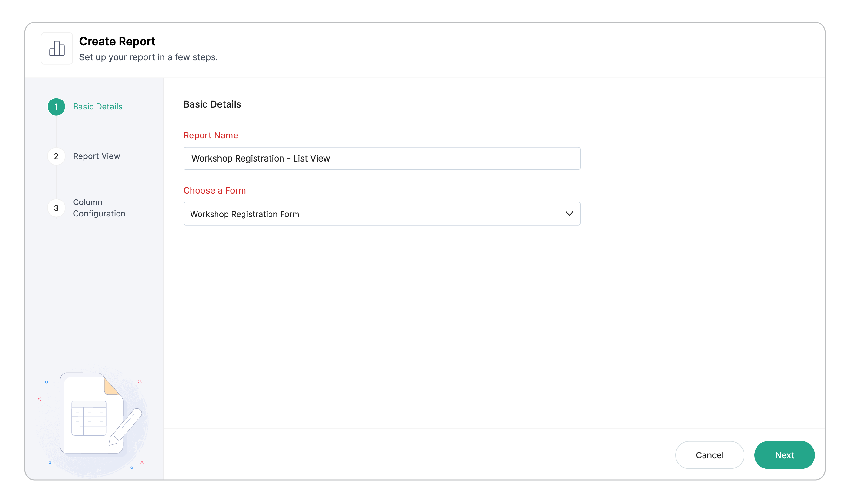This screenshot has height=504, width=849.
Task: Go to Basic Details step
Action: (x=97, y=107)
